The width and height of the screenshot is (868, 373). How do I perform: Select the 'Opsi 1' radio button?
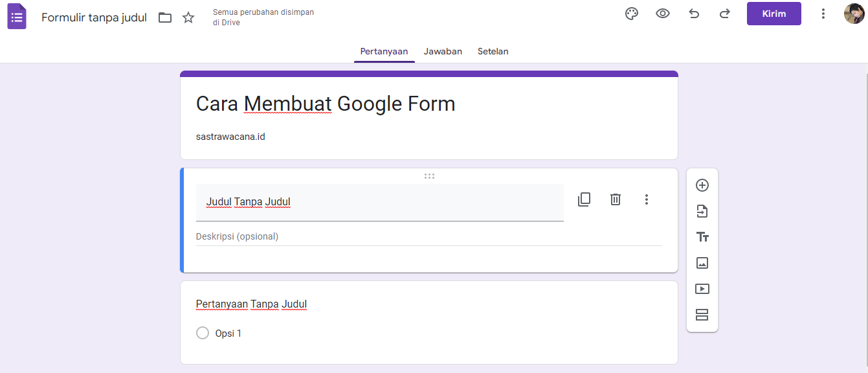(x=202, y=333)
